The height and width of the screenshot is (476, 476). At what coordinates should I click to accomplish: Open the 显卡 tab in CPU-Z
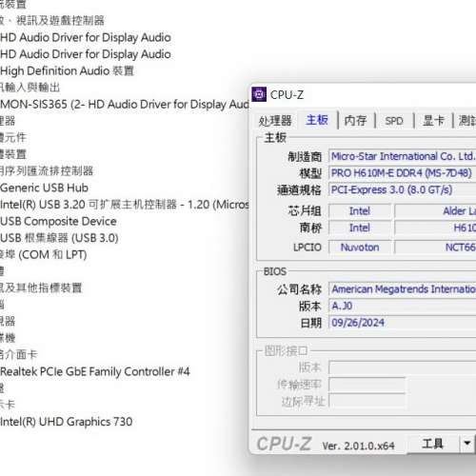pyautogui.click(x=433, y=121)
